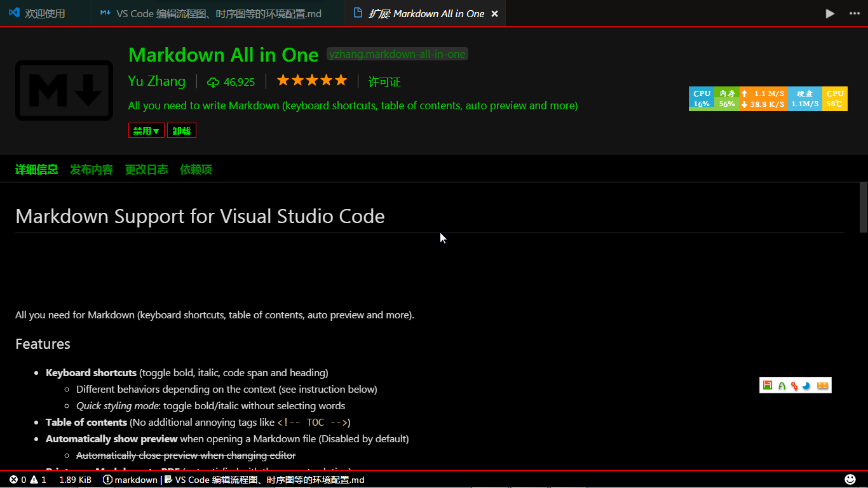Screen dimensions: 868x488
Task: Switch to the VS Code 编辑流程图 markdown file tab
Action: tap(219, 13)
